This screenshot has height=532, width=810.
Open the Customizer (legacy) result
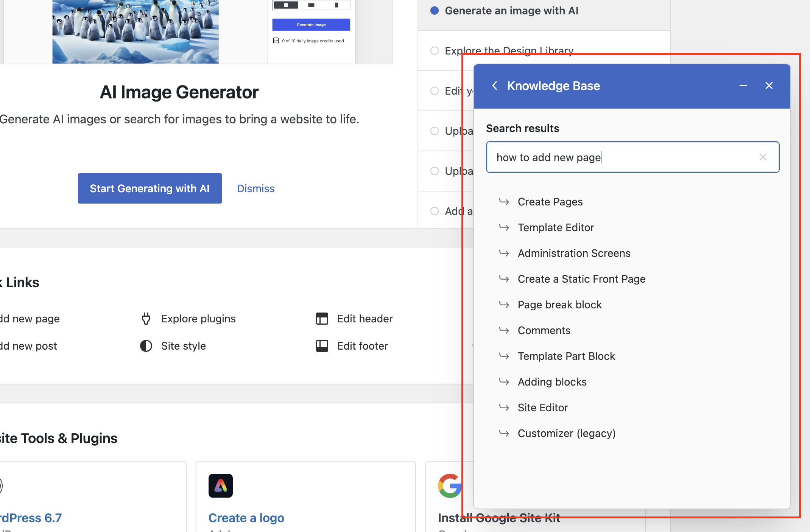[566, 434]
